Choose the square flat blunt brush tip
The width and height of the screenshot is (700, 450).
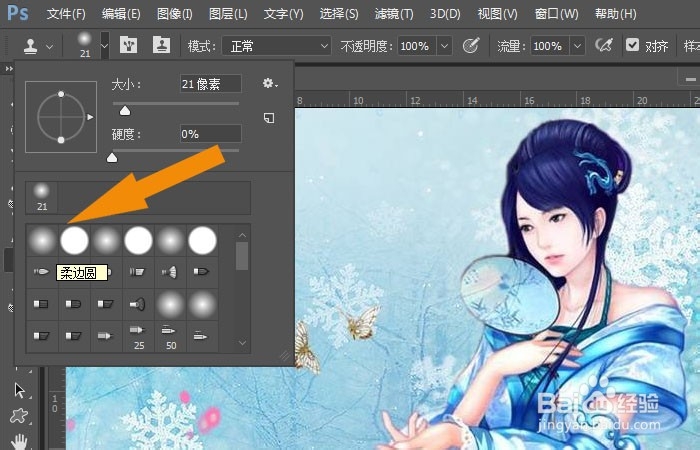click(x=41, y=304)
